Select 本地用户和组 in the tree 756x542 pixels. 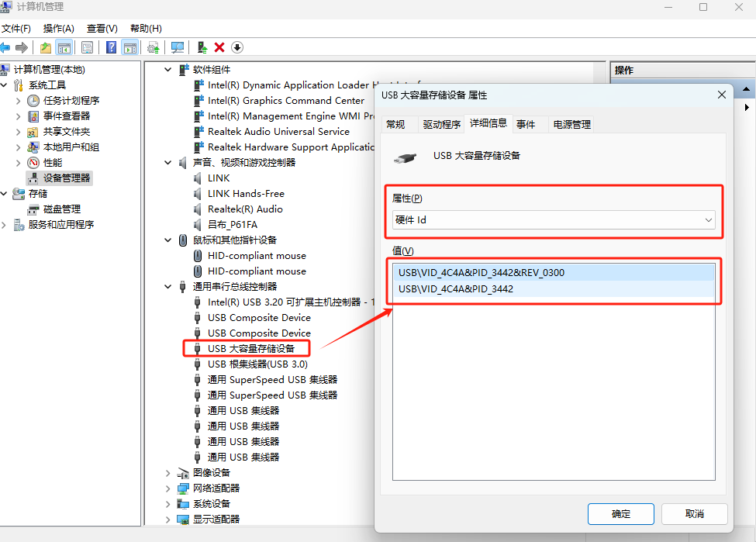(71, 147)
